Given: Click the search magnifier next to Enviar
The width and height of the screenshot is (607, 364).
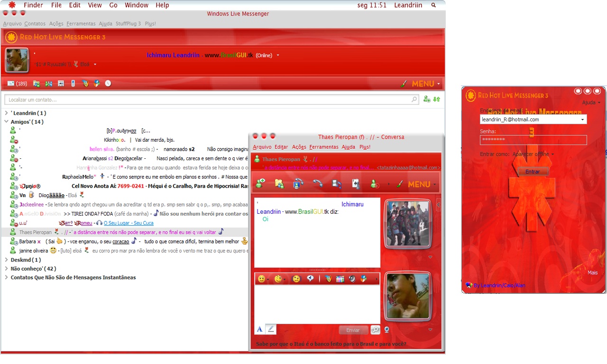Looking at the screenshot, I should click(x=375, y=330).
